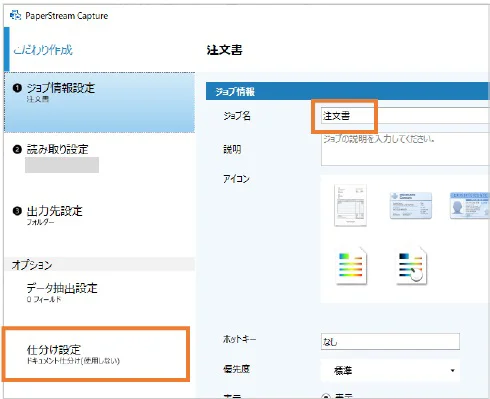Click the 説明 description text area
Screen dimensions: 490x399
tap(405, 149)
